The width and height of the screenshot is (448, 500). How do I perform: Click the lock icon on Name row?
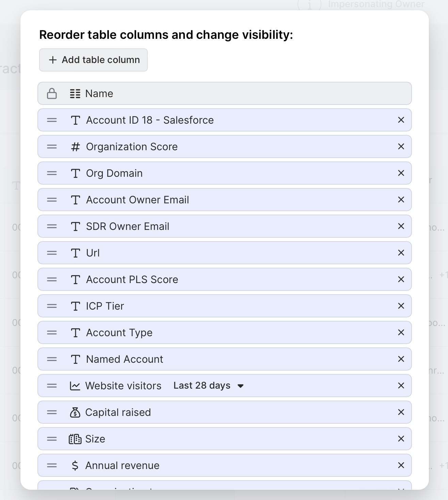click(52, 93)
